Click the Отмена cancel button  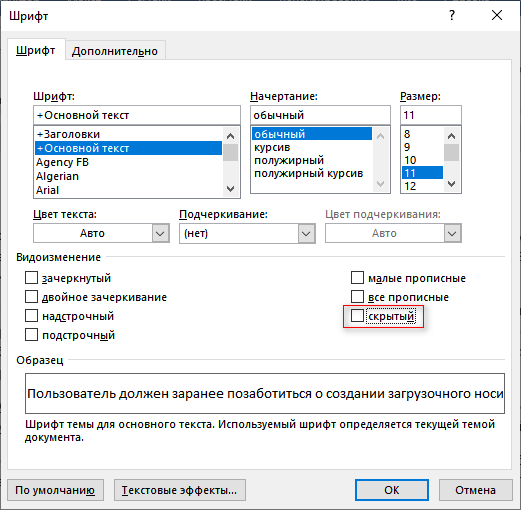click(476, 490)
